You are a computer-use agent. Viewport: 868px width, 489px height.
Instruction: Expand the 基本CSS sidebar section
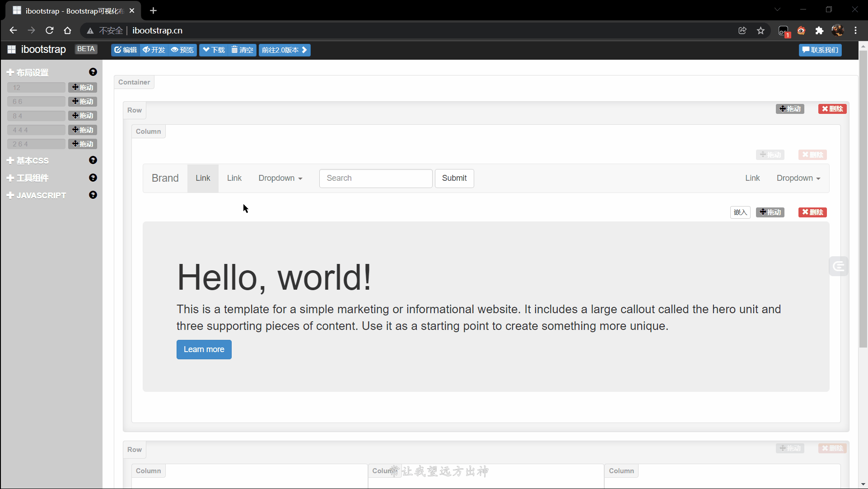(x=32, y=160)
